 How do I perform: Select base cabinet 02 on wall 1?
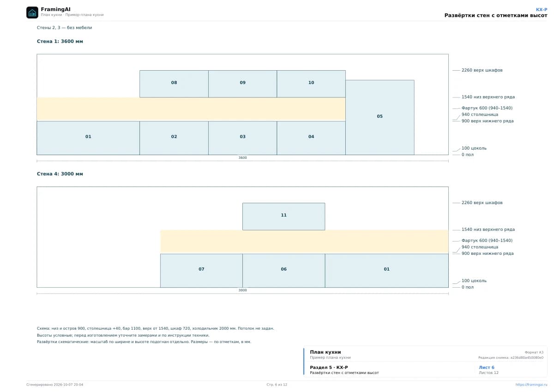coord(174,138)
